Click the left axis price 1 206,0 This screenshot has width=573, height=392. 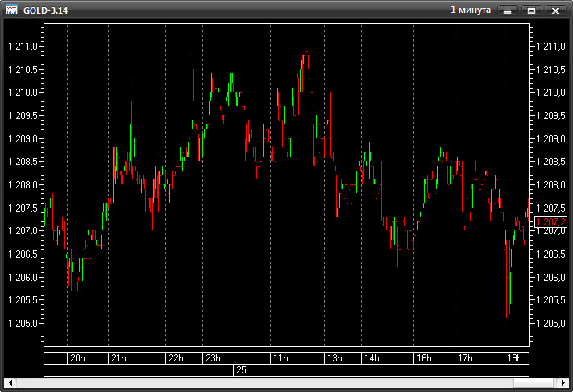pyautogui.click(x=23, y=277)
